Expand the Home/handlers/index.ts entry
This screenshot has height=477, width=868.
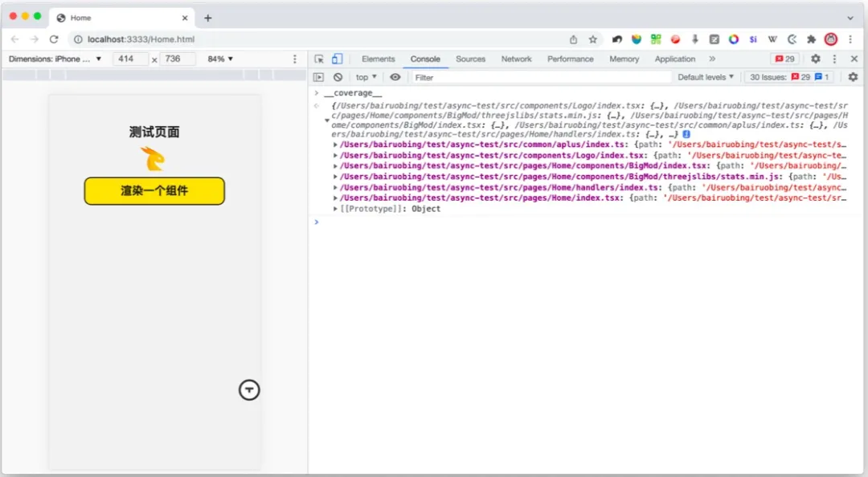pos(335,188)
